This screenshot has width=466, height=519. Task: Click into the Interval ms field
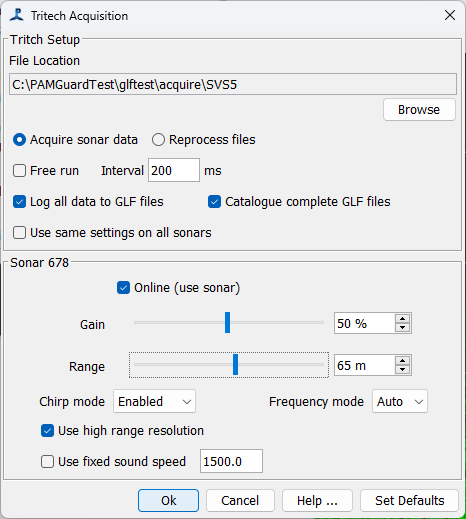pyautogui.click(x=174, y=170)
